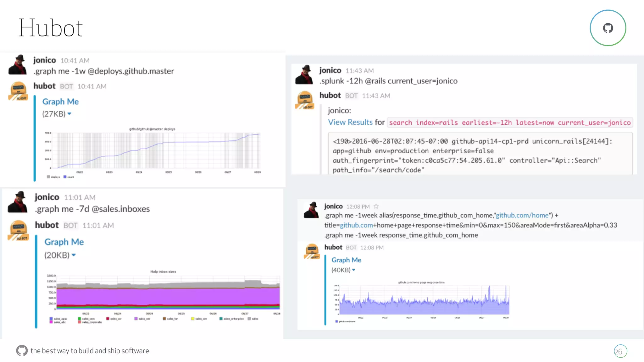The height and width of the screenshot is (362, 644).
Task: Click hubot's avatar on the 12:08 PM message
Action: point(312,251)
